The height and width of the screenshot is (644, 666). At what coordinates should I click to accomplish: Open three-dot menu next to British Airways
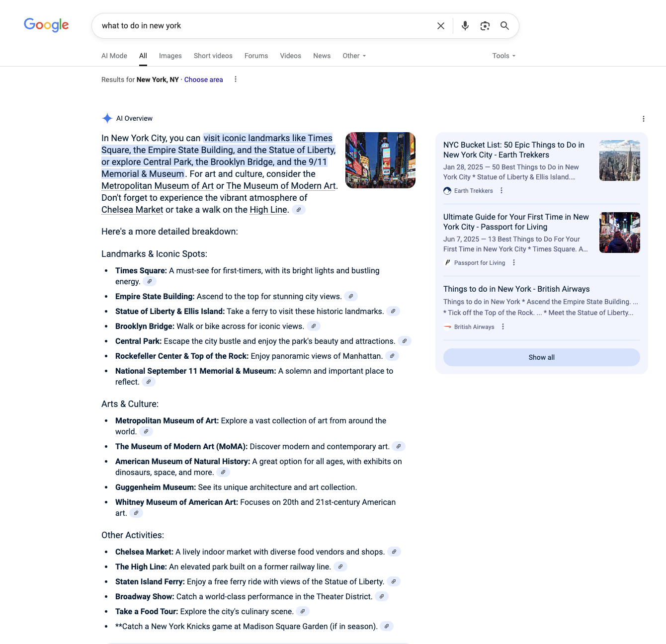pos(503,327)
